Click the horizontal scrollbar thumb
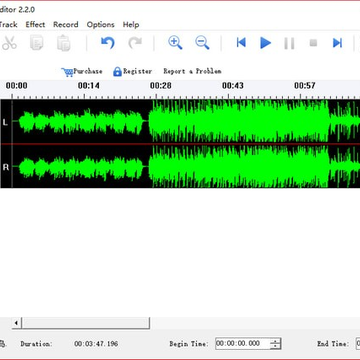The image size is (360, 360). [86, 323]
